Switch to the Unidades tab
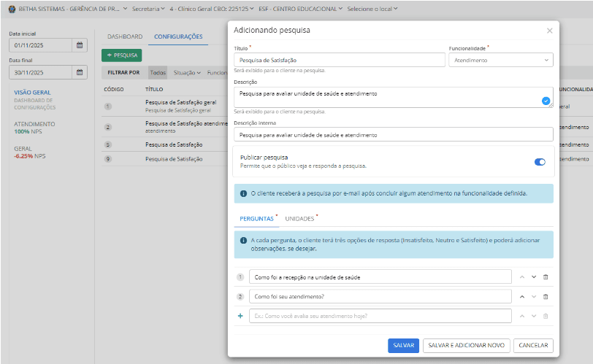The width and height of the screenshot is (593, 364). [299, 218]
